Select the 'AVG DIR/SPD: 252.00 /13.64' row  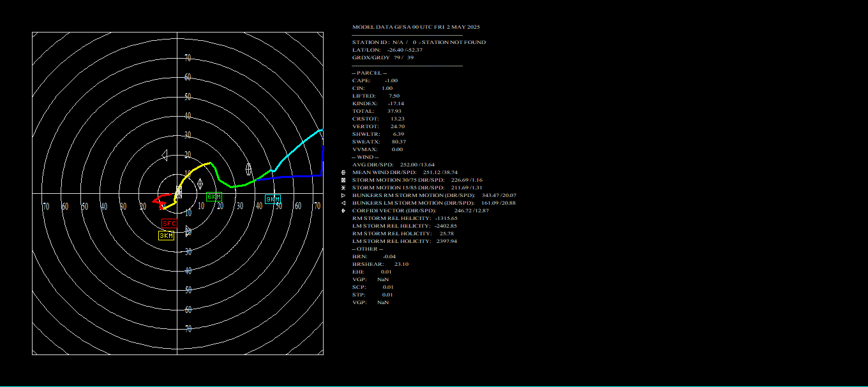(393, 164)
